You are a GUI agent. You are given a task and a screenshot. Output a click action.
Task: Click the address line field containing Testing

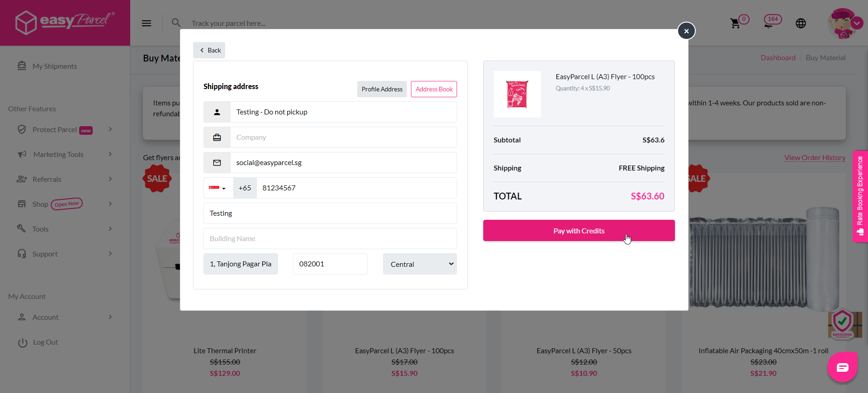[x=330, y=213]
